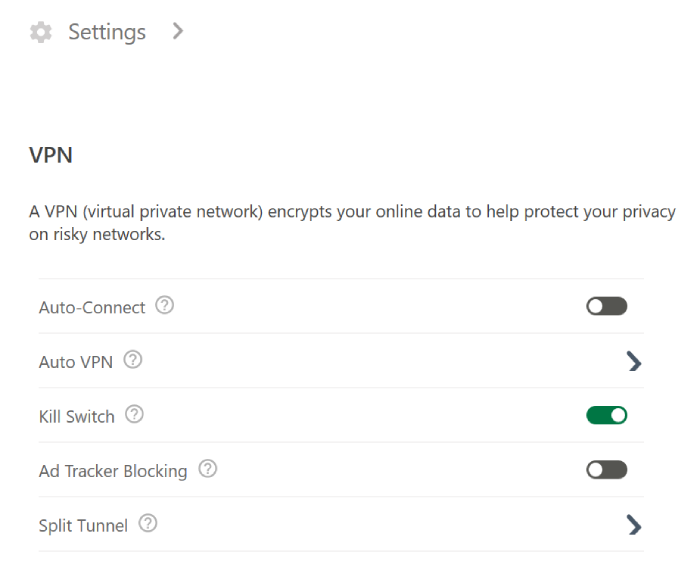Click the Split Tunnel help question icon
The width and height of the screenshot is (700, 580).
pyautogui.click(x=148, y=523)
